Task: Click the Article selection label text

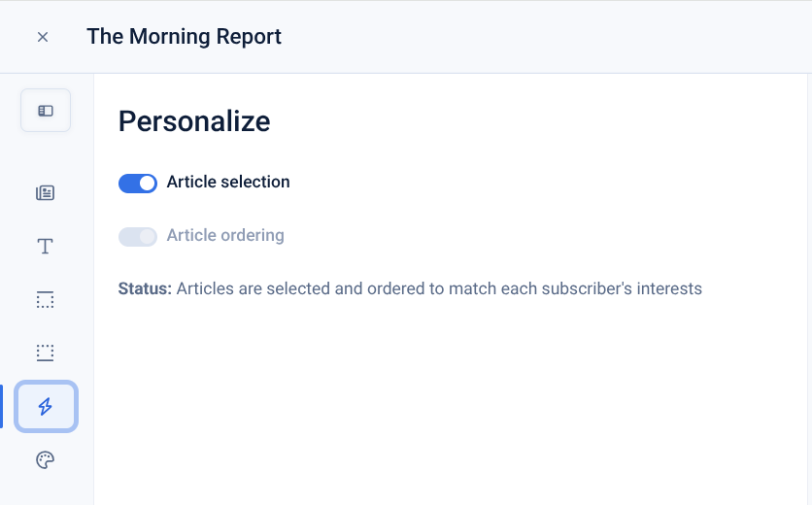Action: 228,183
